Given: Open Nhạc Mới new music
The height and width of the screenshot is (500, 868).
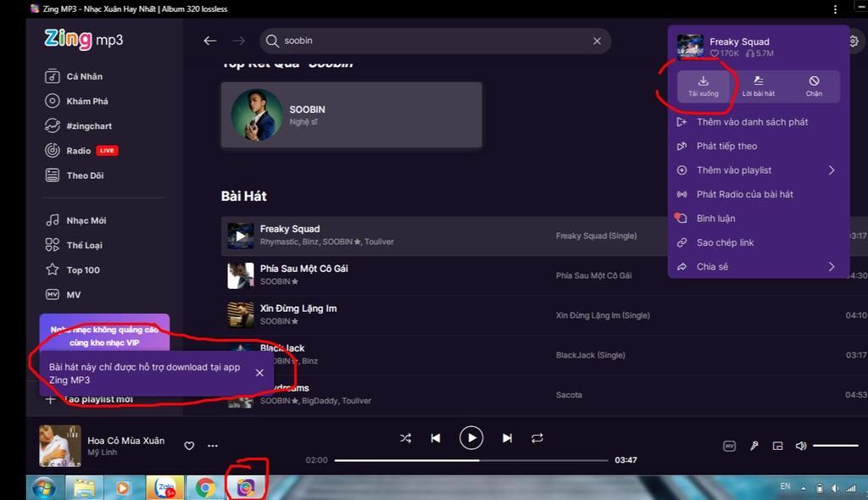Looking at the screenshot, I should (x=75, y=220).
